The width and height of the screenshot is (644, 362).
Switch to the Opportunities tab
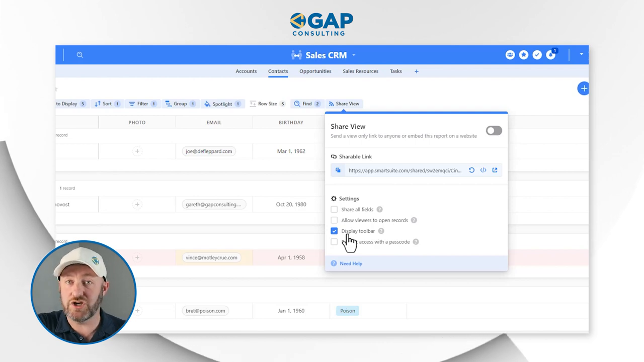[315, 71]
